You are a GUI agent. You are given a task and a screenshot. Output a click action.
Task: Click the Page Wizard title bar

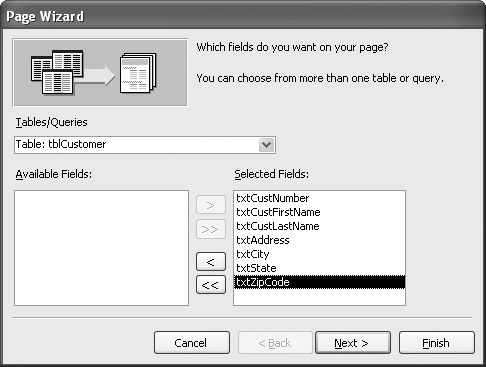click(243, 16)
